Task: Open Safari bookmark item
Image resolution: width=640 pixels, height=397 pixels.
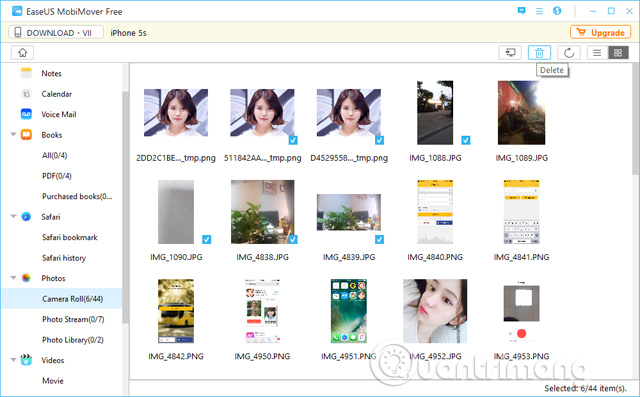Action: pos(70,237)
